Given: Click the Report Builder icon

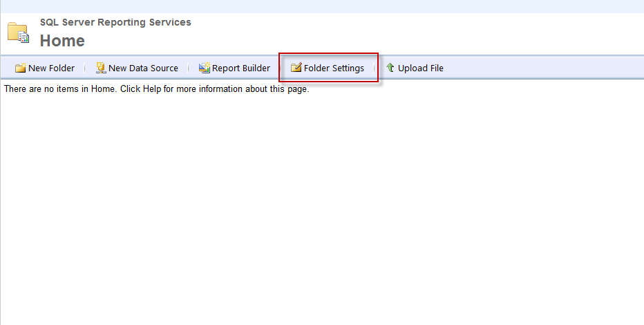Looking at the screenshot, I should click(x=204, y=68).
